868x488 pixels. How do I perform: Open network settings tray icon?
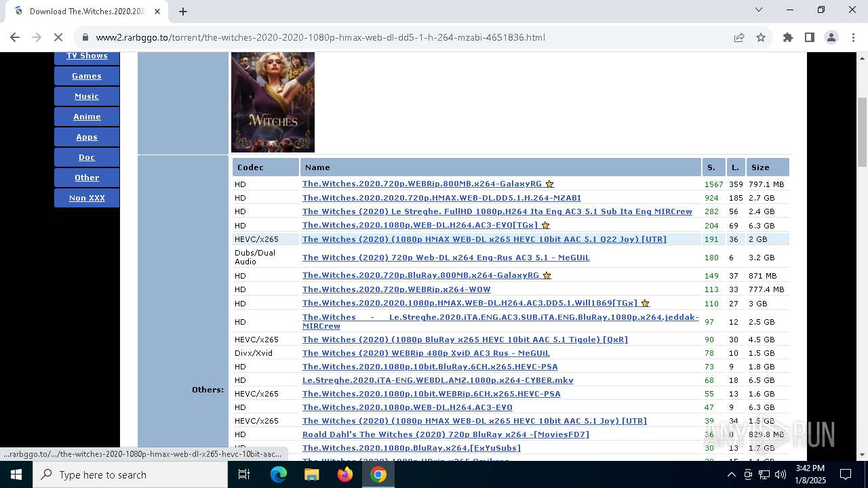pos(764,474)
